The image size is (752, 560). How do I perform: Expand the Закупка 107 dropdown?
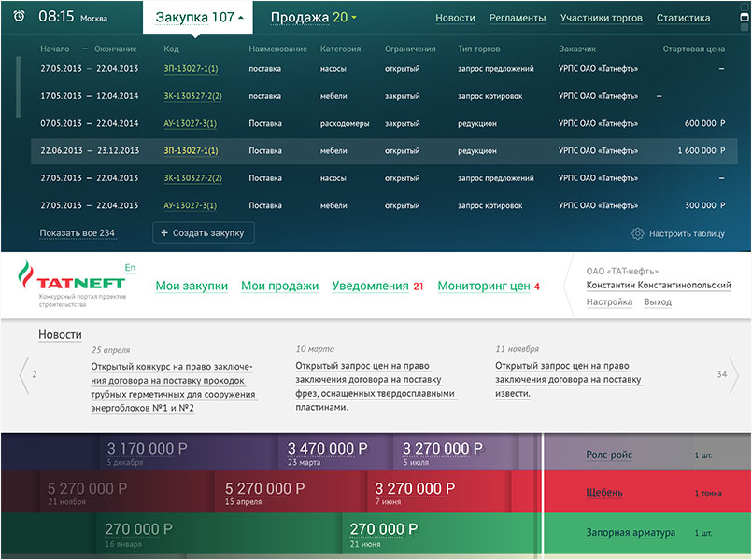tap(196, 18)
